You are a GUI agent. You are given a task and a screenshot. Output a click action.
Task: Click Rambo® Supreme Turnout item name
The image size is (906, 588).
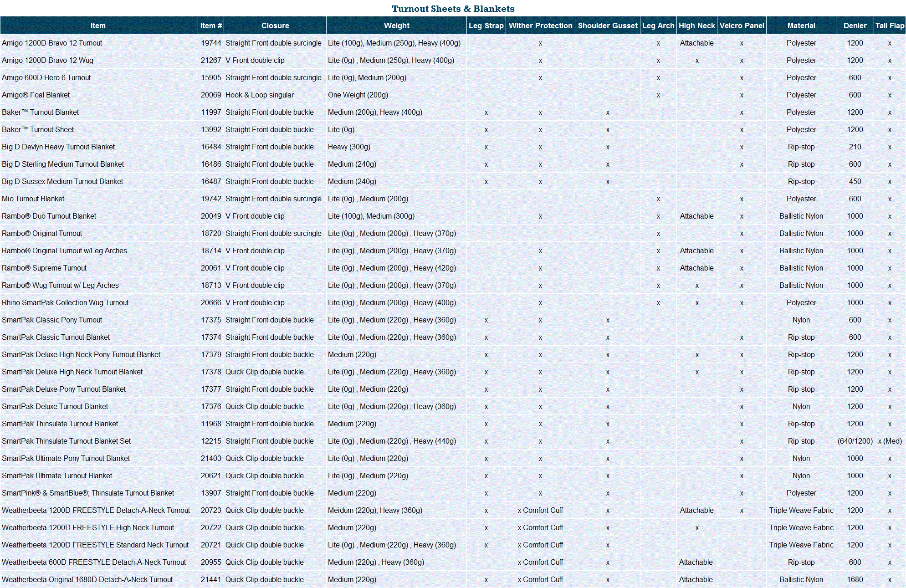44,268
